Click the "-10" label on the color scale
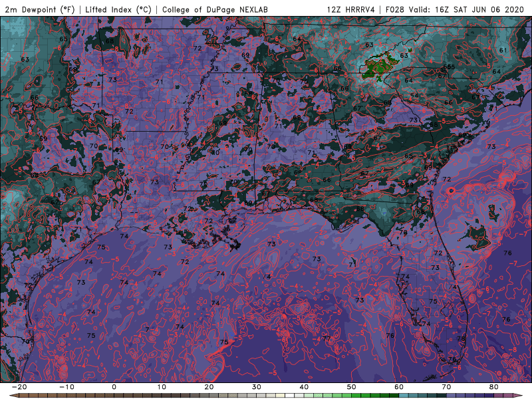 pyautogui.click(x=66, y=387)
